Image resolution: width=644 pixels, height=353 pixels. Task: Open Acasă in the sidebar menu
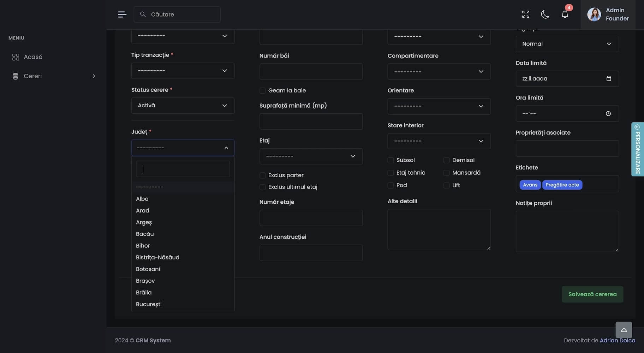pyautogui.click(x=33, y=57)
